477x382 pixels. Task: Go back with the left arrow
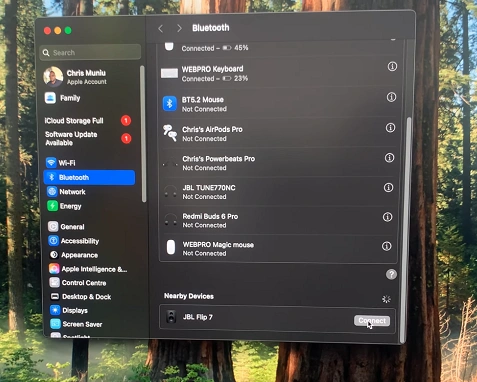161,29
